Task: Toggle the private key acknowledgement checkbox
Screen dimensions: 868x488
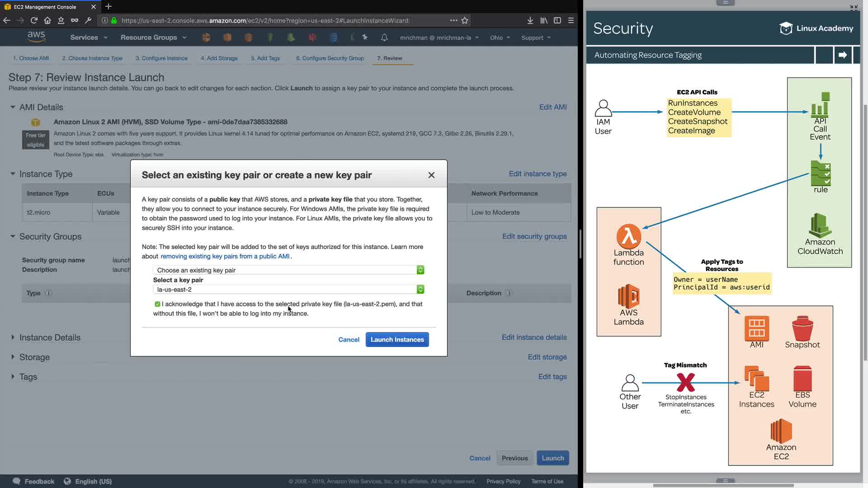Action: (x=157, y=304)
